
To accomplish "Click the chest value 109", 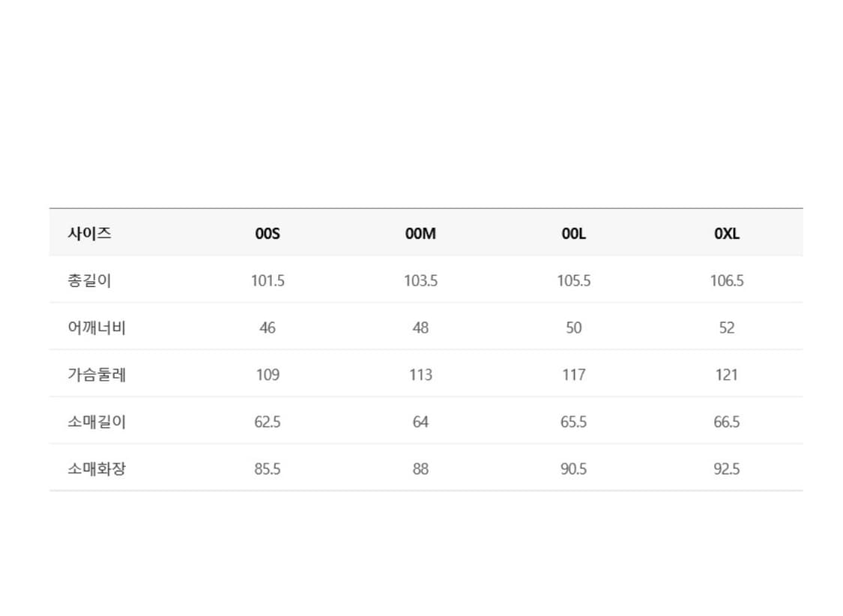I will point(268,375).
